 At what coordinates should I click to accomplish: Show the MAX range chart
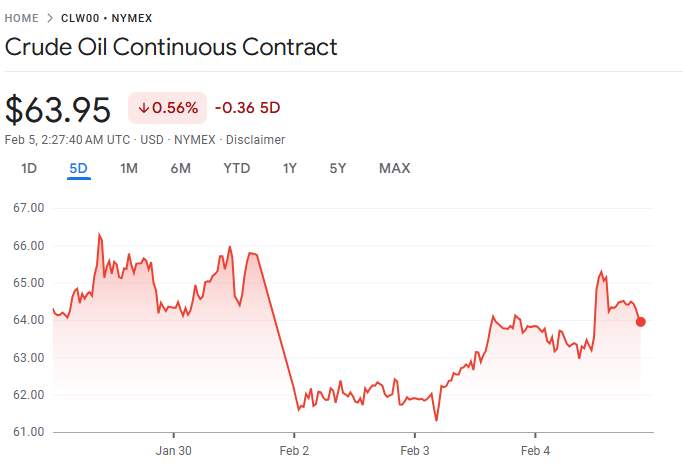pos(395,168)
